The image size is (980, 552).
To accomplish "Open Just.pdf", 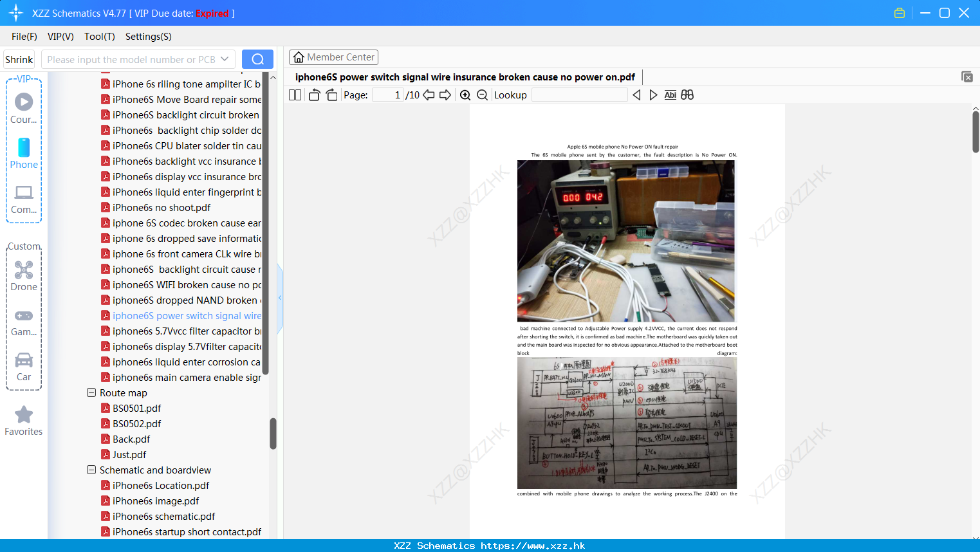I will pyautogui.click(x=129, y=454).
